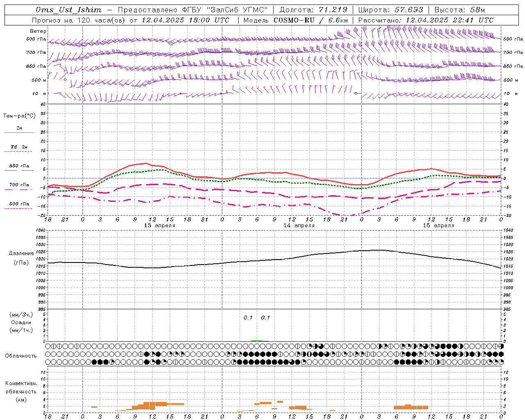This screenshot has height=420, width=525.
Task: Select the Облачность cloud cover label
Action: [21, 356]
